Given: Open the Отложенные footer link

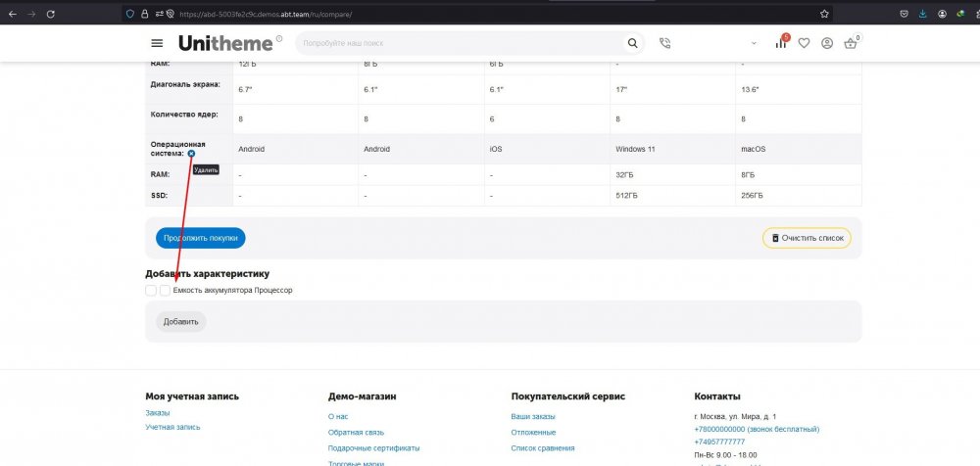Looking at the screenshot, I should pos(533,433).
